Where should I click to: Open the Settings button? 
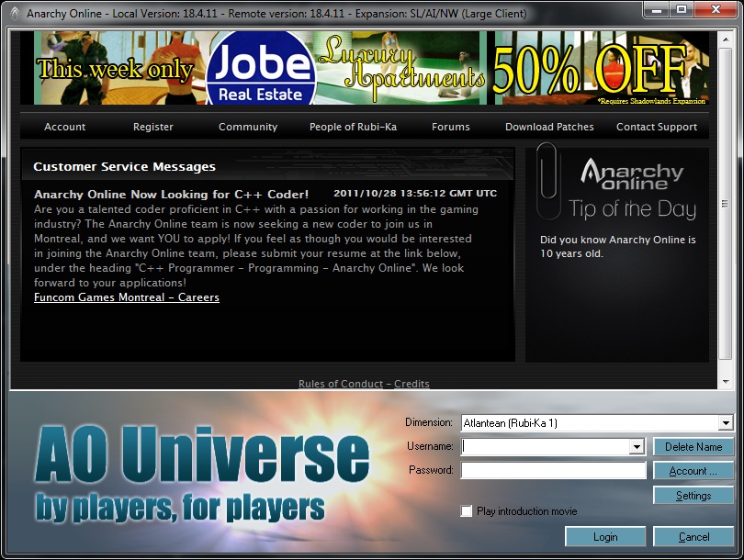click(693, 496)
